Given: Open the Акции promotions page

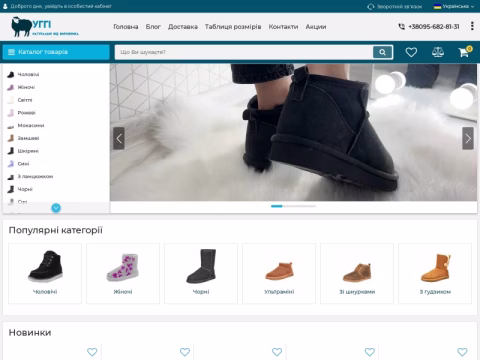Looking at the screenshot, I should pyautogui.click(x=316, y=27).
